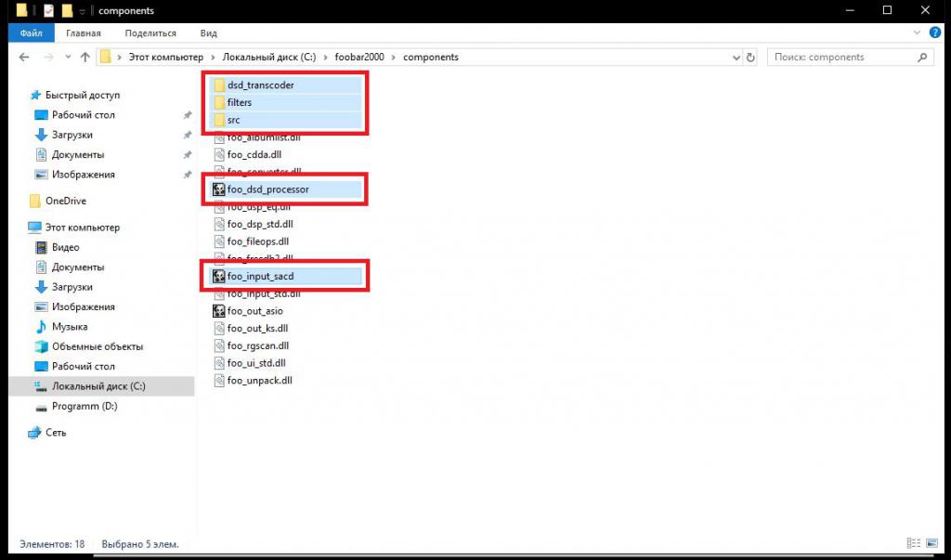Open Загрузки under Этот компьютер
951x560 pixels.
click(72, 287)
